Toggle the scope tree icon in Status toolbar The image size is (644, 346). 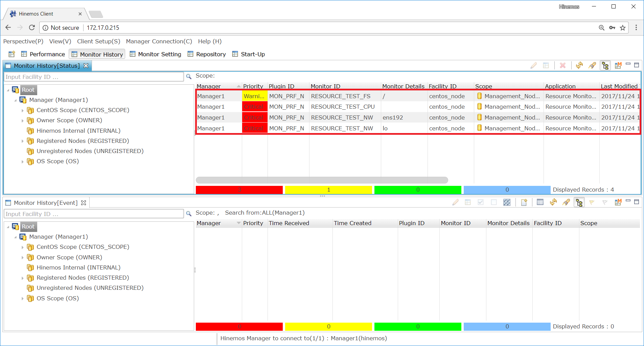(x=605, y=65)
